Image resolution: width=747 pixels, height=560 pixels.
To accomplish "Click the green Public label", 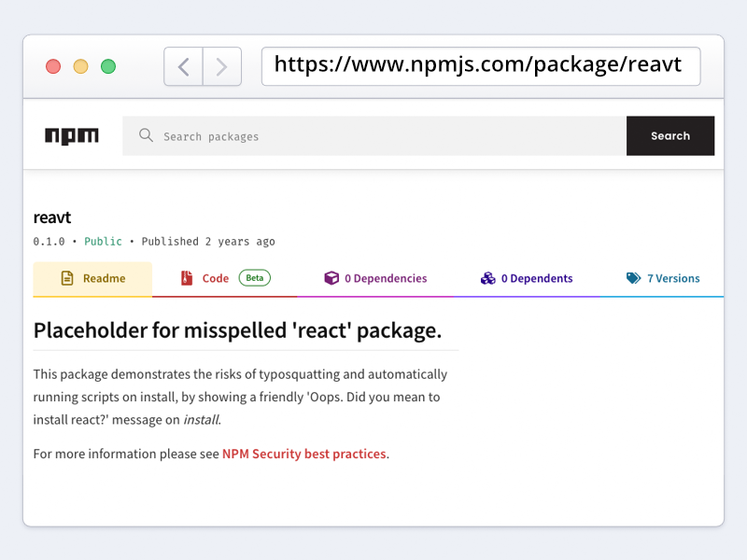I will point(103,242).
